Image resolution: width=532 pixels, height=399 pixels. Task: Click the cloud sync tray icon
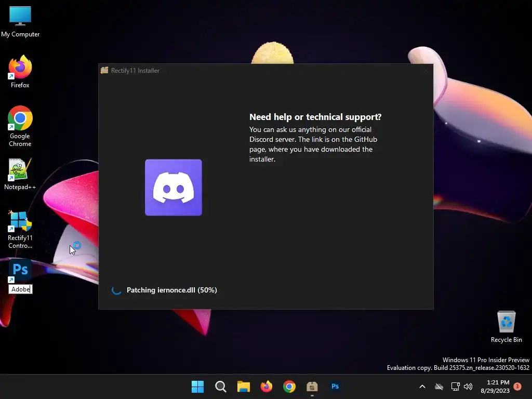pos(439,387)
